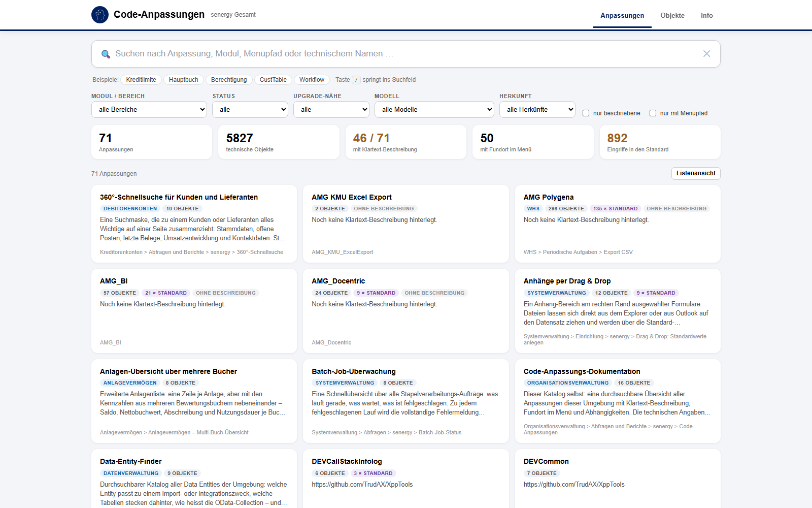Switch to the Anpassungen tab

tap(622, 16)
